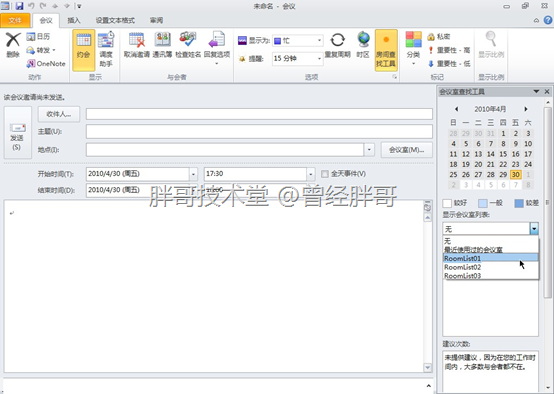Customize the quick access toolbar dropdown

click(x=79, y=6)
